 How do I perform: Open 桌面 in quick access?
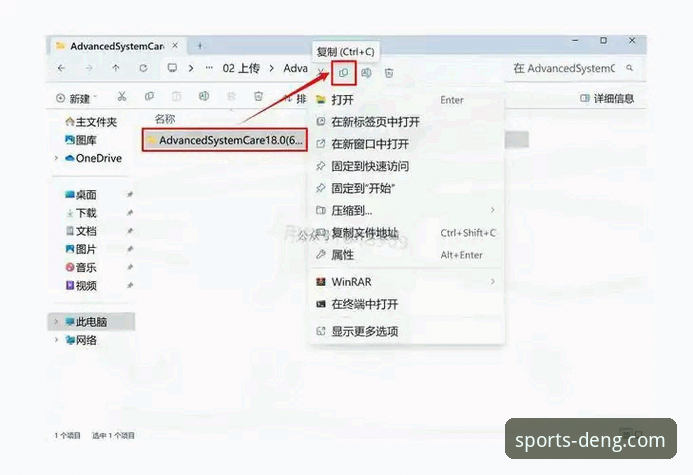[x=80, y=194]
